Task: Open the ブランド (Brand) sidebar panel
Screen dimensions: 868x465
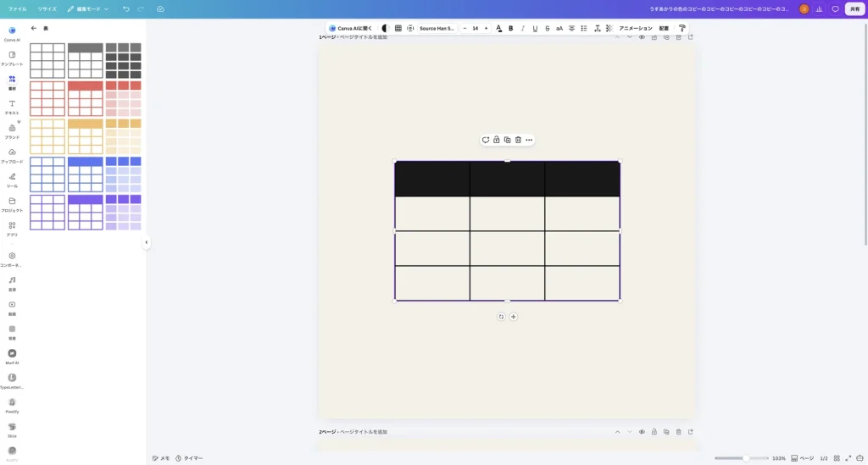Action: 12,131
